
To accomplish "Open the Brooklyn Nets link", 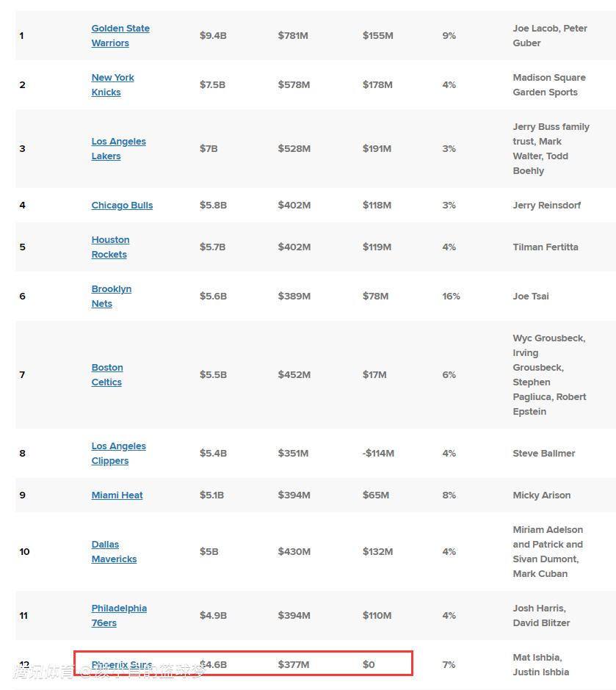I will tap(111, 289).
